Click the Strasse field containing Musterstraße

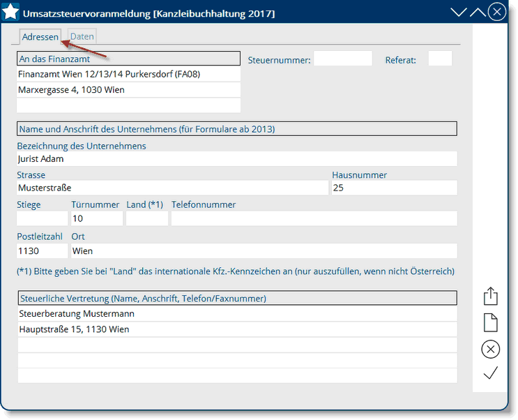[x=172, y=188]
